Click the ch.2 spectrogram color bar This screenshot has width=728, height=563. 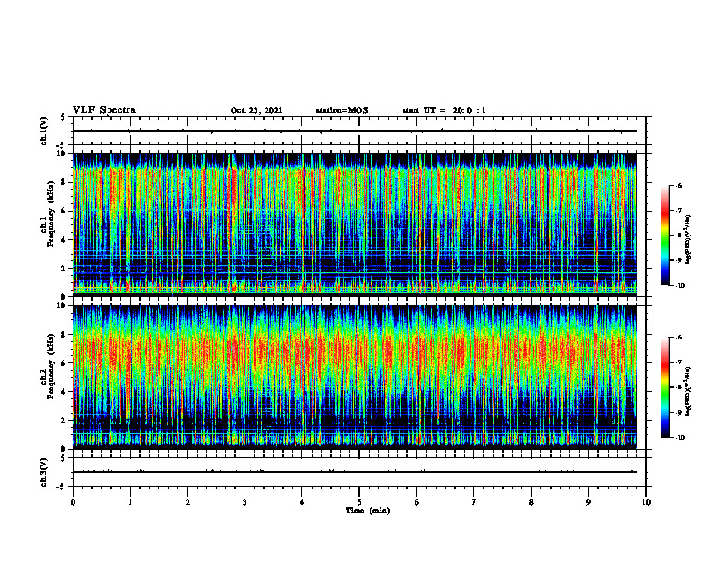click(x=665, y=387)
